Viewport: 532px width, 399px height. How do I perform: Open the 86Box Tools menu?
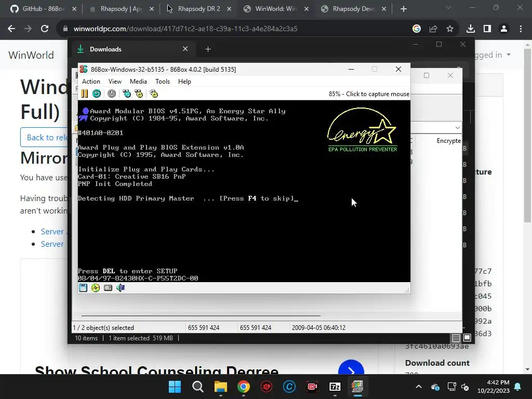[x=162, y=82]
